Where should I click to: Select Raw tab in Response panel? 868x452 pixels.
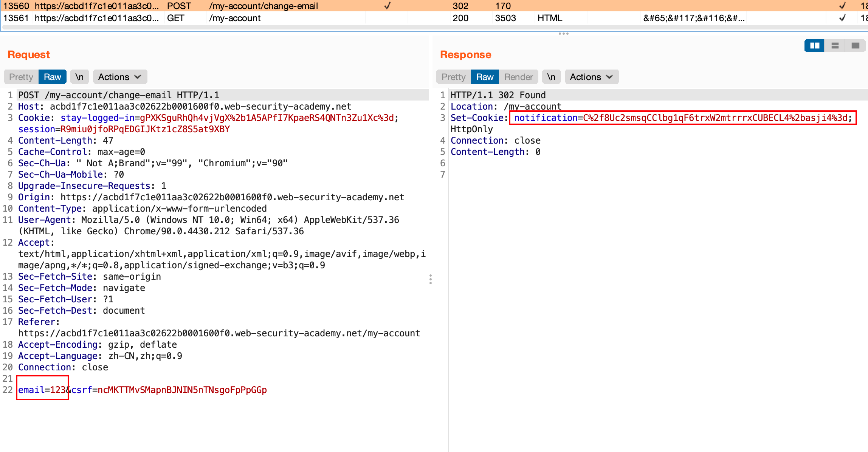485,77
